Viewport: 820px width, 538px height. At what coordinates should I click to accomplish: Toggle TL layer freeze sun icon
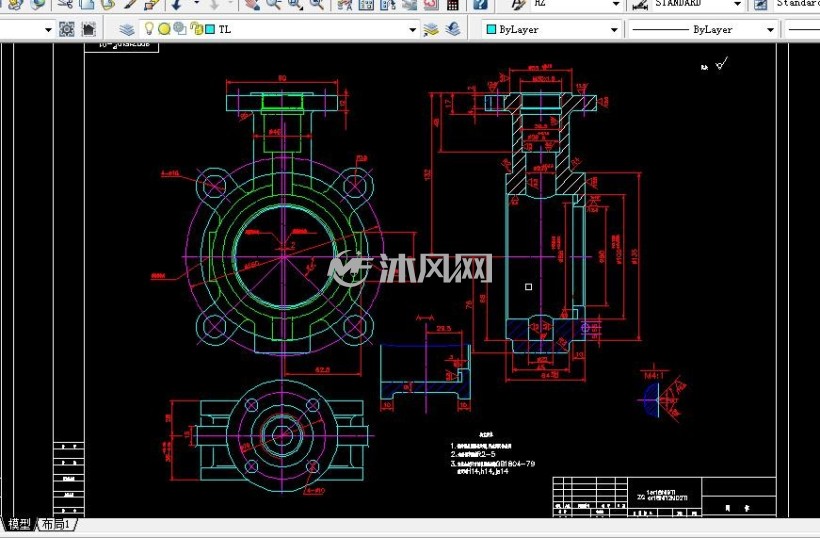pos(164,29)
